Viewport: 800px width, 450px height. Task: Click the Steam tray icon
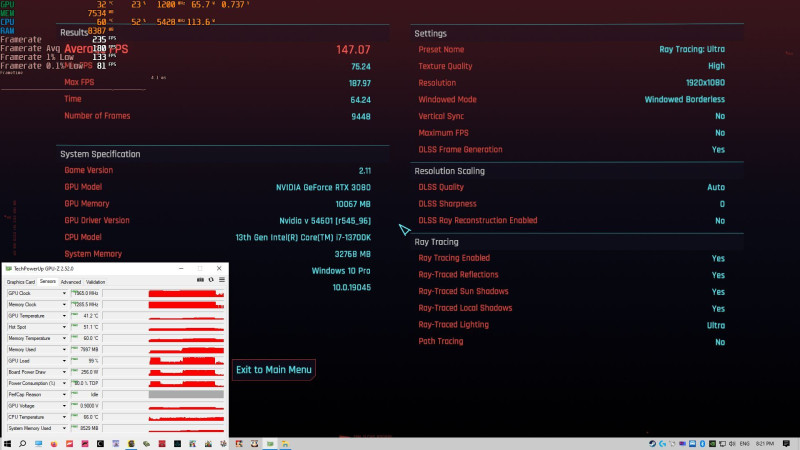coord(652,444)
